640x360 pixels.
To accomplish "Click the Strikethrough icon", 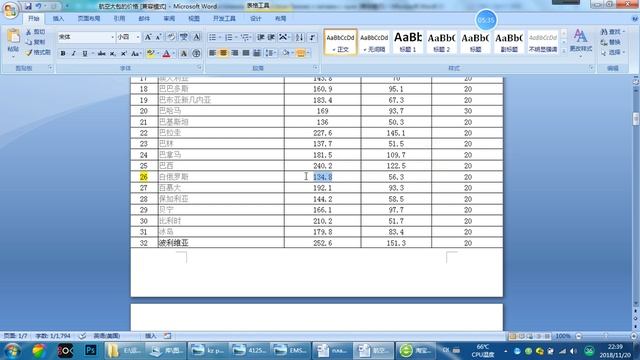I will [x=102, y=53].
